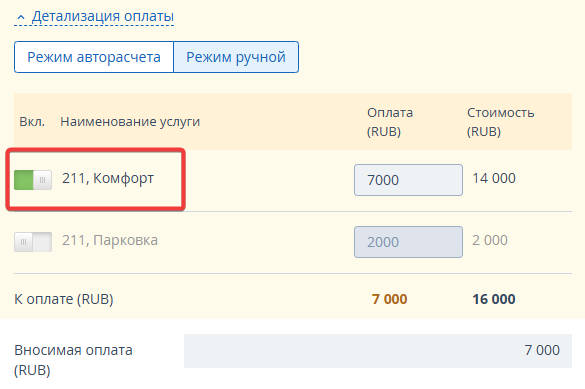Click the orange 7 000 total payment

click(x=390, y=299)
